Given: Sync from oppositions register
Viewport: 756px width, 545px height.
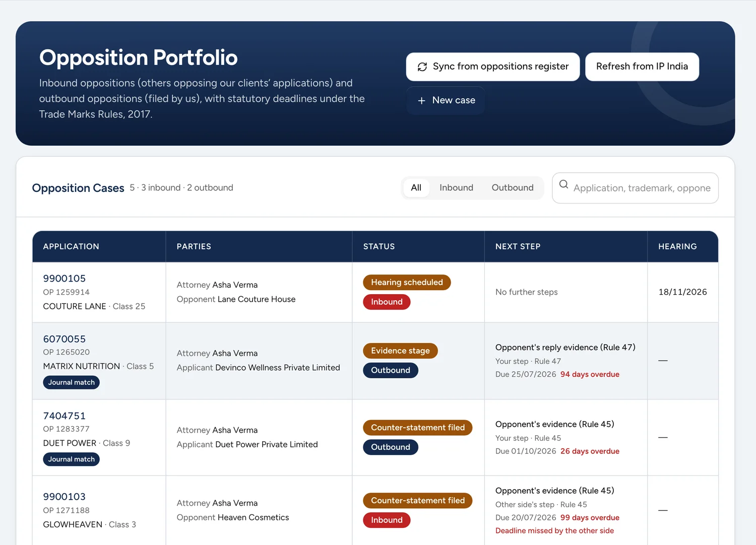Looking at the screenshot, I should tap(493, 66).
